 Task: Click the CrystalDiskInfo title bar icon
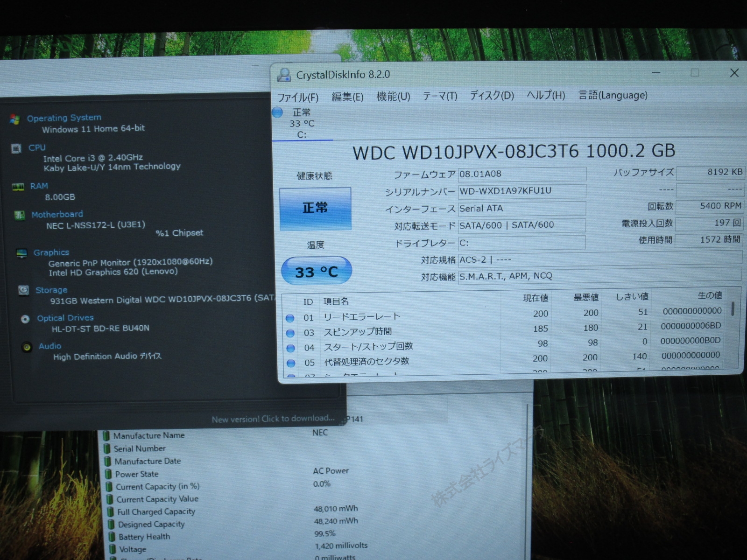[x=284, y=75]
